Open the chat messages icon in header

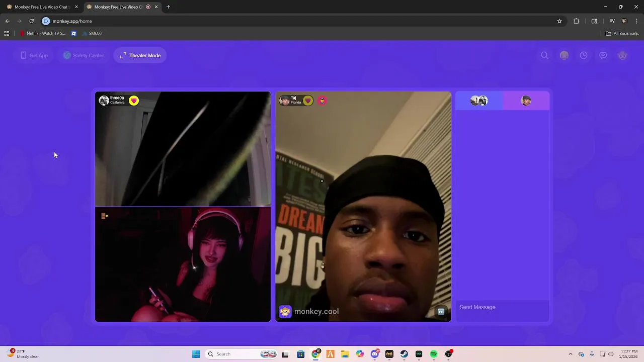(x=603, y=55)
